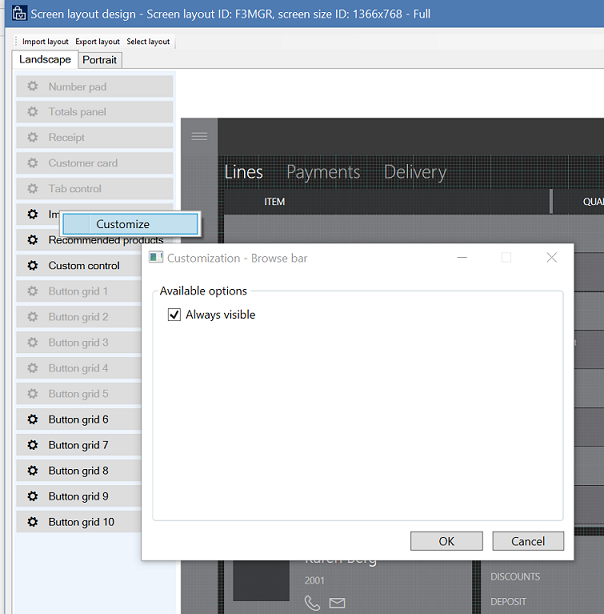The width and height of the screenshot is (604, 614).
Task: Click the ITEM column divider in the preview header
Action: point(551,202)
